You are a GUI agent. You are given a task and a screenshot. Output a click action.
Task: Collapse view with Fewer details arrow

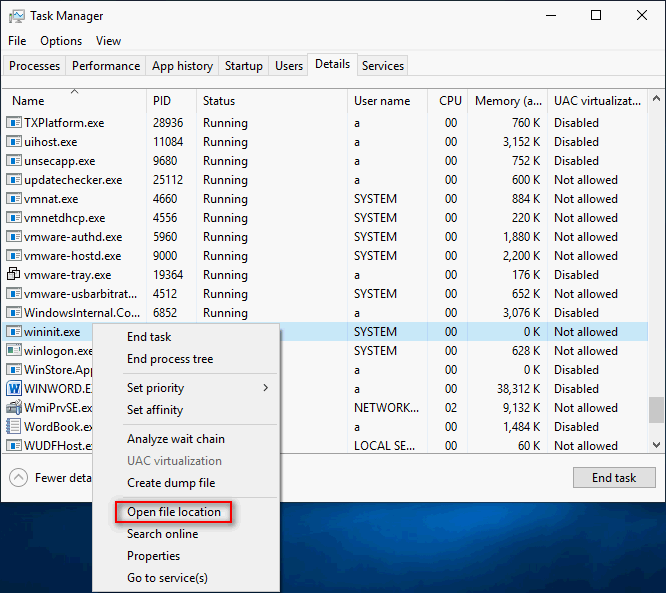[18, 478]
